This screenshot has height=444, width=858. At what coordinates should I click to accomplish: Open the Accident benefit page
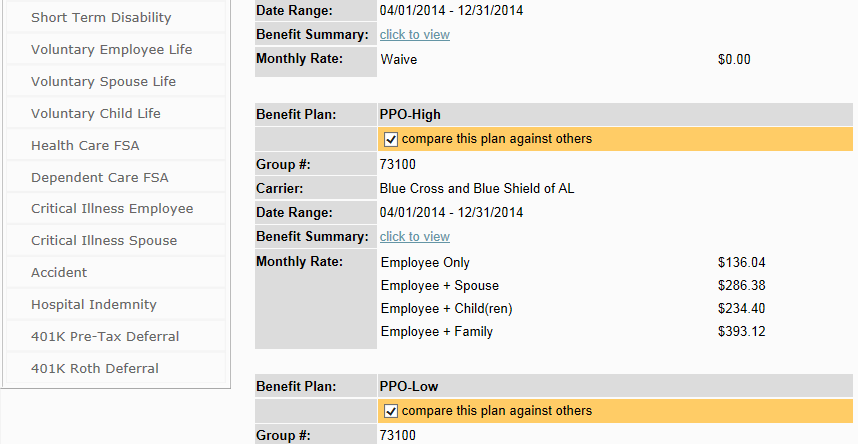pos(59,273)
